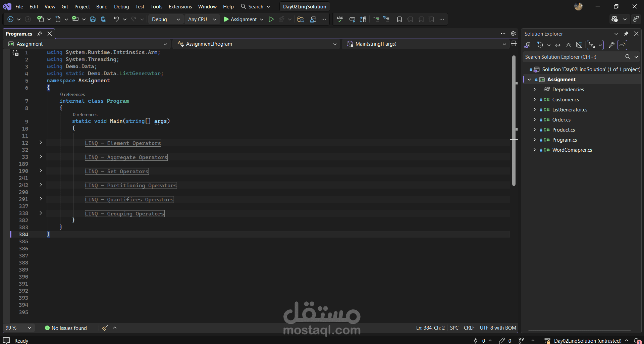This screenshot has height=344, width=644.
Task: Collapse all nodes in Solution Explorer
Action: pyautogui.click(x=569, y=45)
